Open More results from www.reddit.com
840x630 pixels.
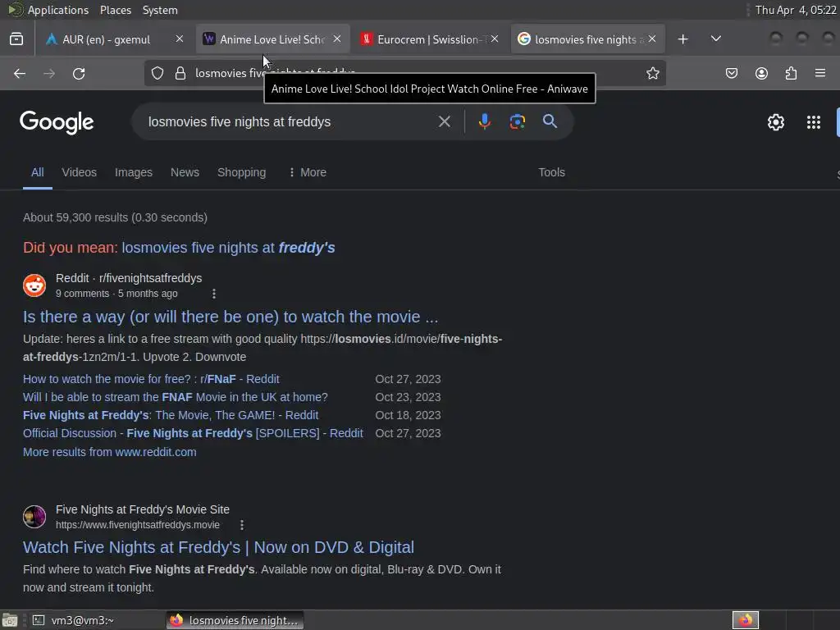pyautogui.click(x=109, y=452)
